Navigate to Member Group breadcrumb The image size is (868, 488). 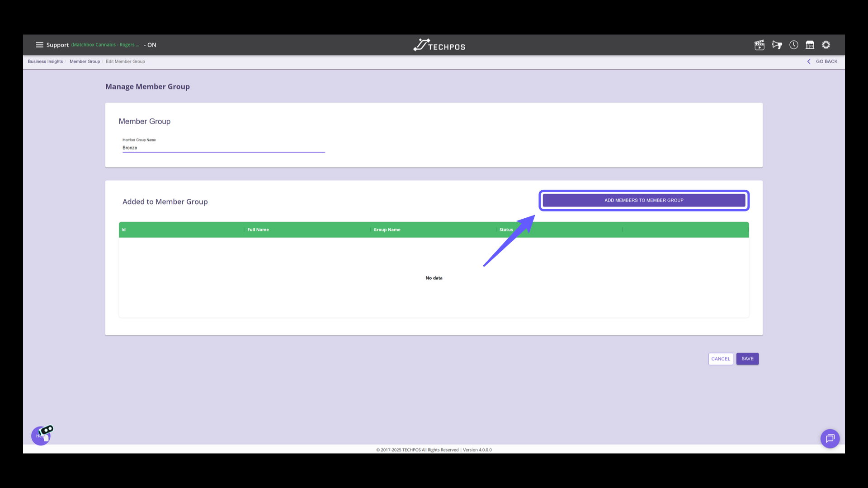pos(85,61)
